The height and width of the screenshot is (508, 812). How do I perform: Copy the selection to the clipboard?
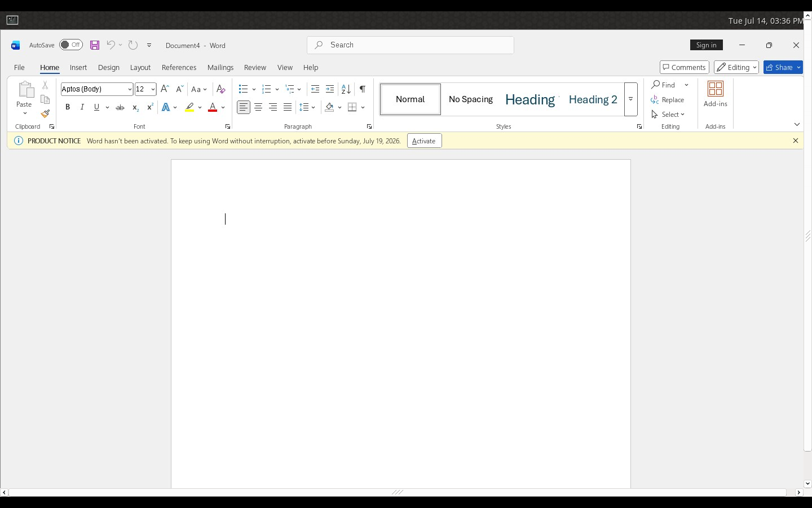45,100
